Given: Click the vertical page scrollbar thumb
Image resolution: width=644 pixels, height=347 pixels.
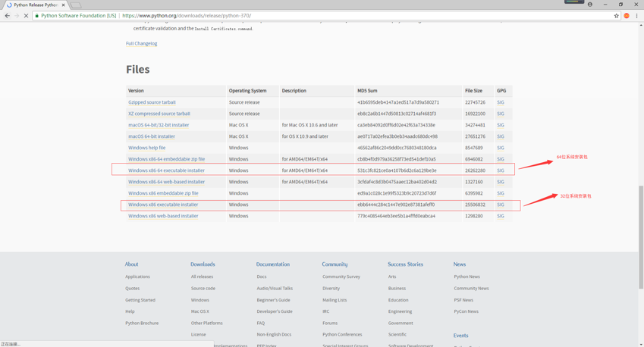Looking at the screenshot, I should 641,237.
